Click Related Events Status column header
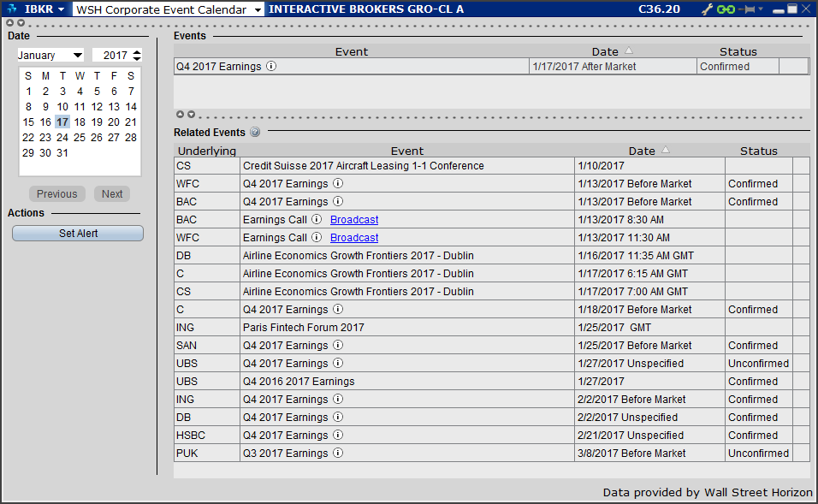 click(758, 151)
